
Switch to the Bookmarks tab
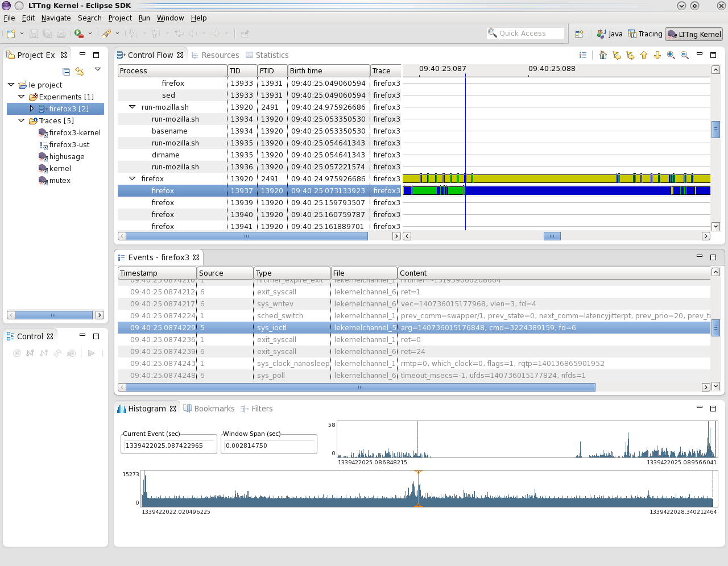(x=209, y=409)
